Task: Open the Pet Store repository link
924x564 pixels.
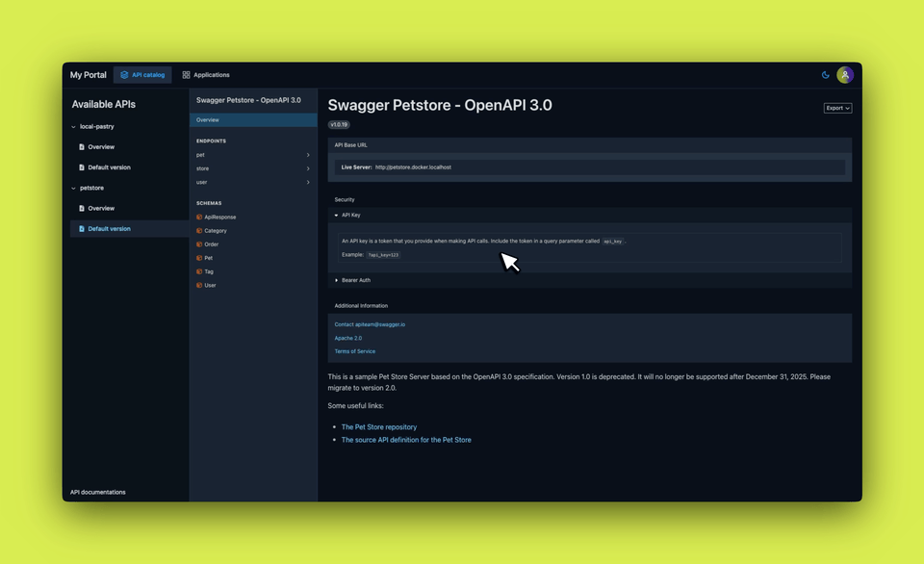Action: [379, 426]
